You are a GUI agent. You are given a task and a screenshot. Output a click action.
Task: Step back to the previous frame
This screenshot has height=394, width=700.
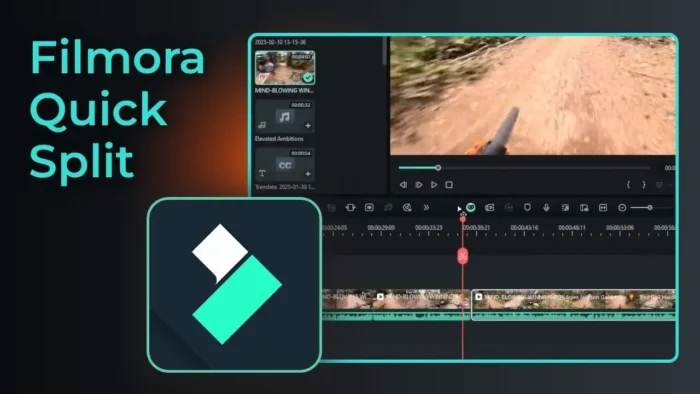(x=403, y=185)
